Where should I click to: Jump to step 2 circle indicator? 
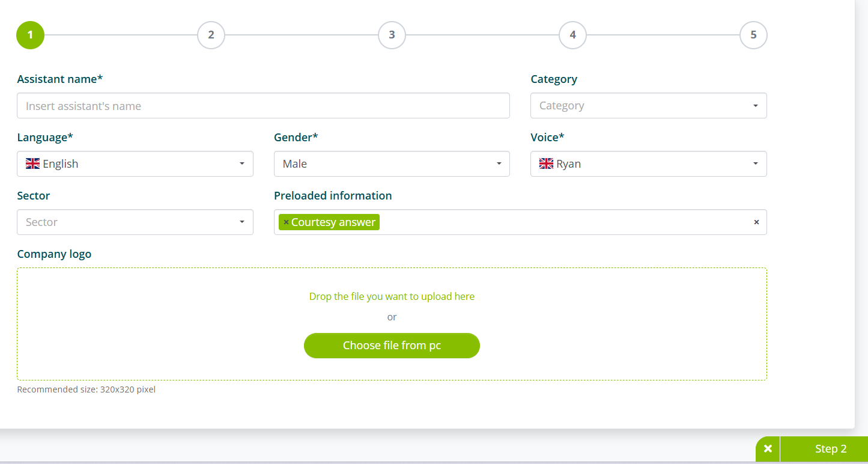[211, 35]
